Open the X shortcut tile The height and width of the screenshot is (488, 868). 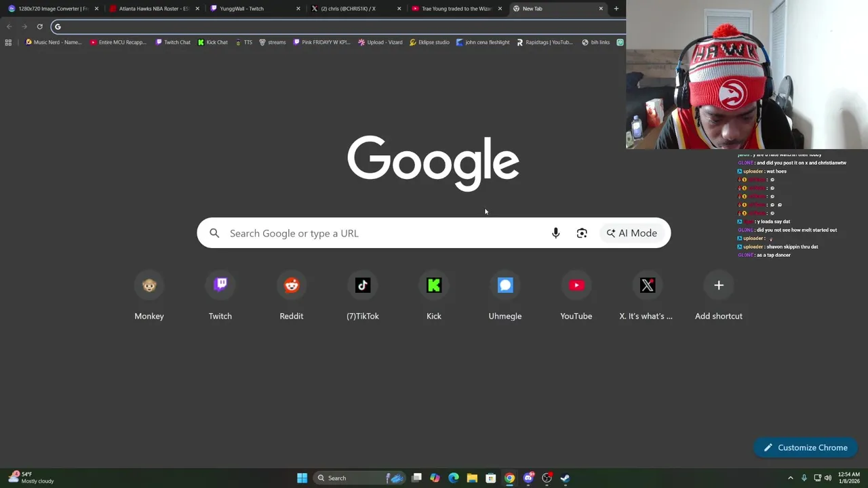(x=648, y=297)
